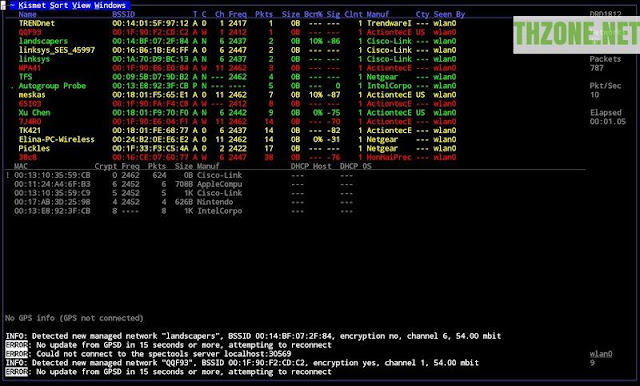Open the View menu

81,5
